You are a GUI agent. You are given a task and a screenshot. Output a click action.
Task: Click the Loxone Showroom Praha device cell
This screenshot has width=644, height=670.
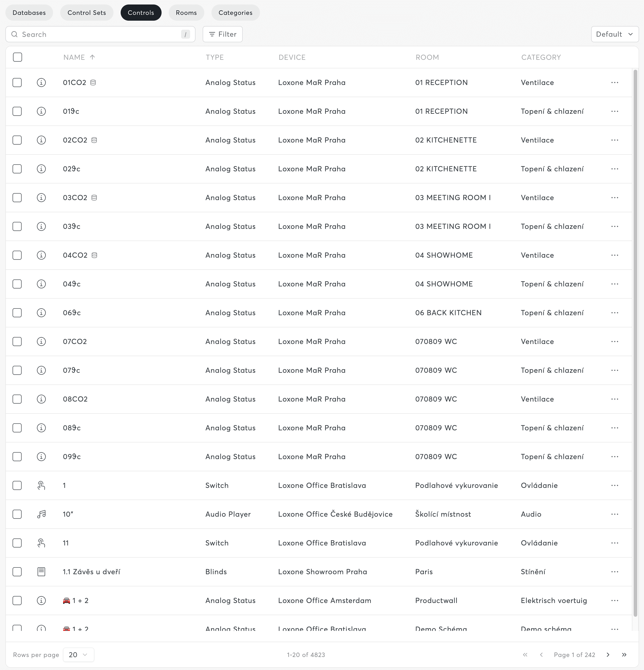(x=322, y=572)
